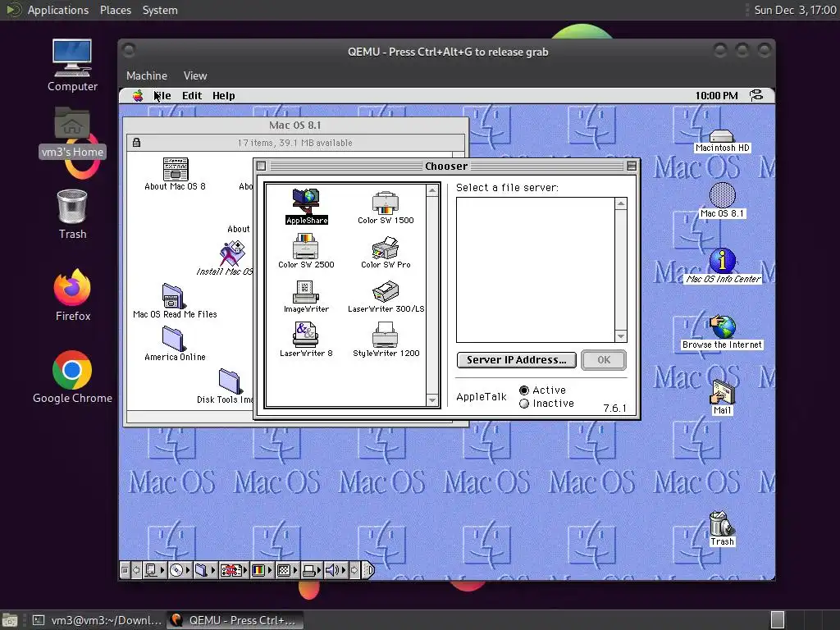The height and width of the screenshot is (630, 840).
Task: Select the Browse the Internet icon
Action: click(x=722, y=332)
